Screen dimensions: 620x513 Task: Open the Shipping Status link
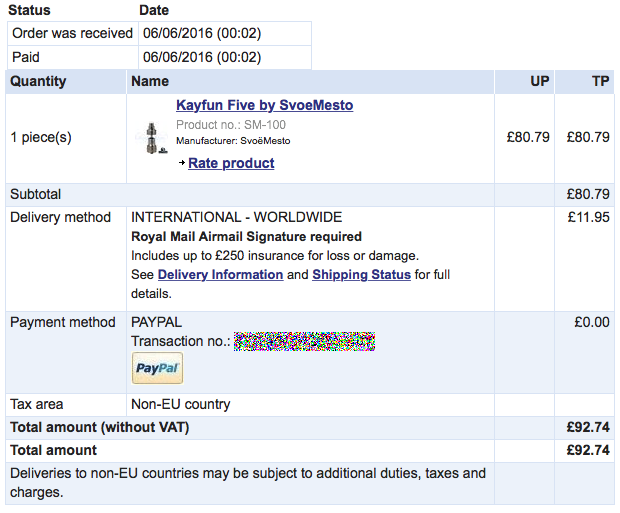[361, 274]
